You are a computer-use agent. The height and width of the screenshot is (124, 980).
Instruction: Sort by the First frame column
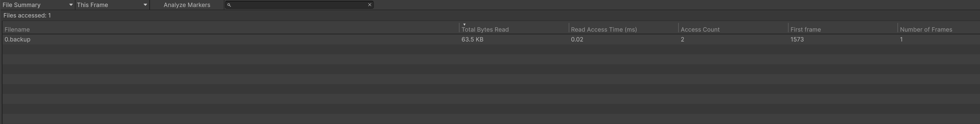coord(805,29)
